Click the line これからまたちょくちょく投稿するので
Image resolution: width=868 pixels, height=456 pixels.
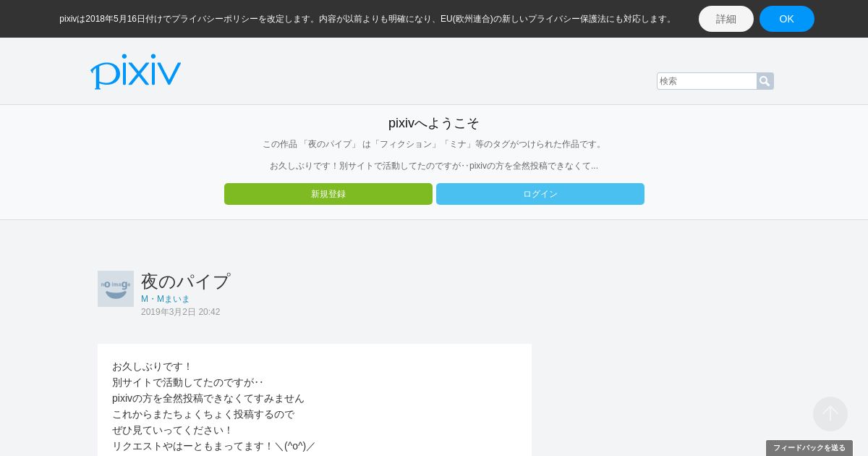(203, 414)
